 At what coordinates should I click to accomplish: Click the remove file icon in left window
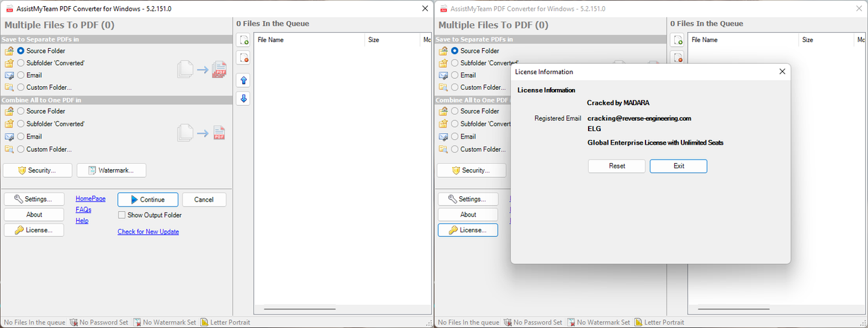(x=243, y=58)
